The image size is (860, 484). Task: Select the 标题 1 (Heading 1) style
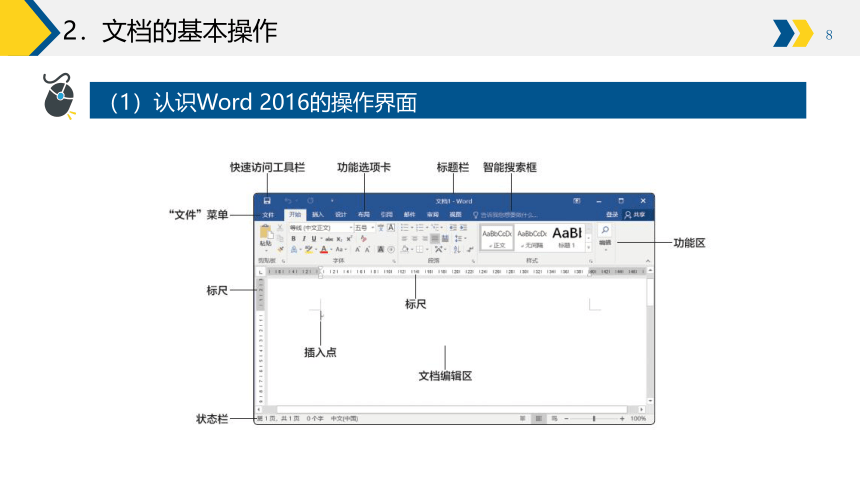pyautogui.click(x=567, y=238)
